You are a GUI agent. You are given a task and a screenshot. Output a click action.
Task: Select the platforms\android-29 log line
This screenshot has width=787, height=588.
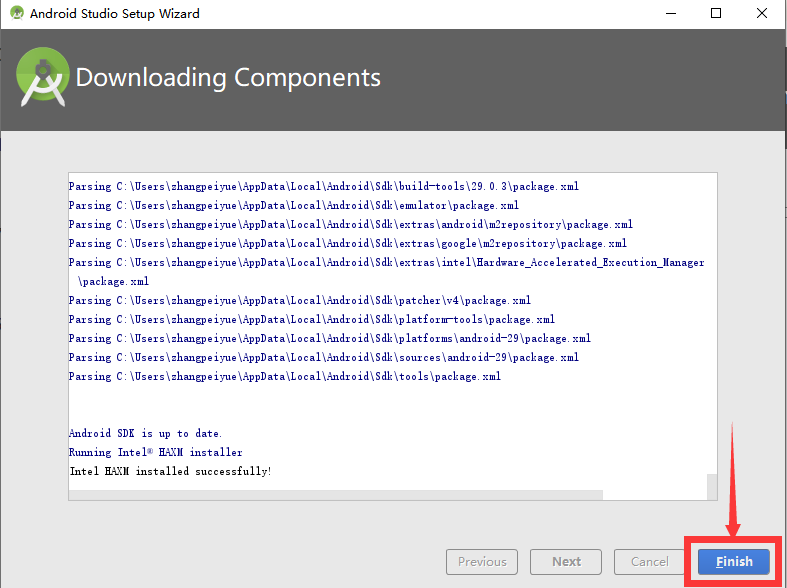[x=330, y=338]
